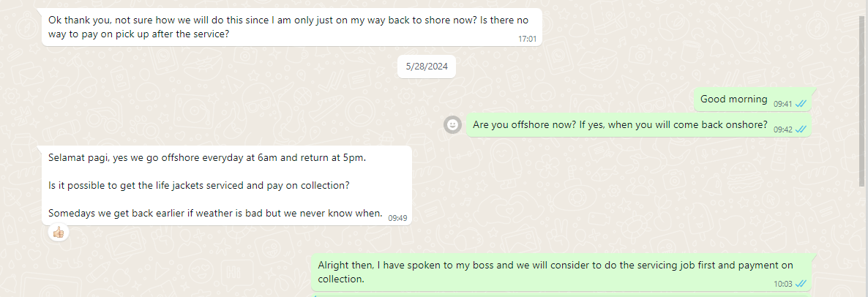Screen dimensions: 868x297
Task: Click the read ticks on 'Good morning'
Action: pyautogui.click(x=801, y=104)
